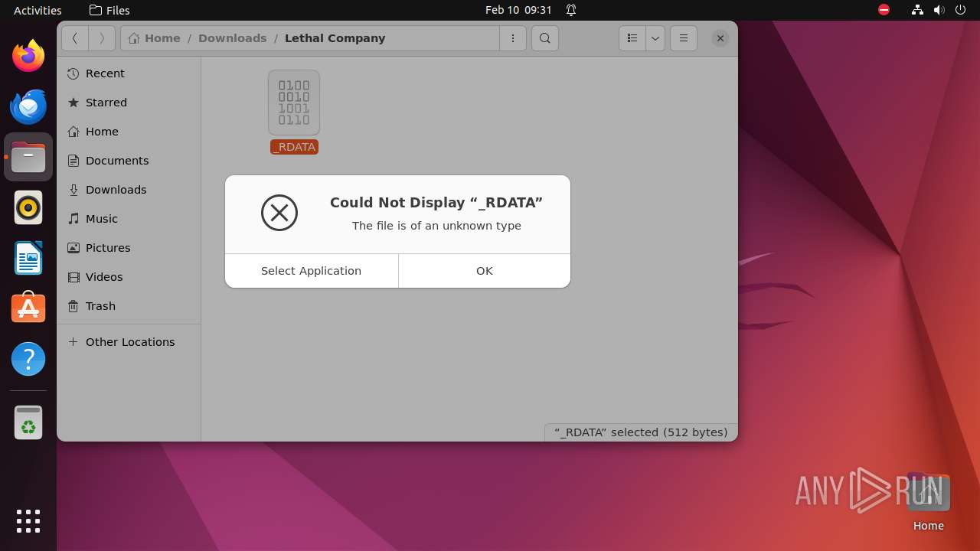Image resolution: width=980 pixels, height=551 pixels.
Task: Click Select Application in the dialog
Action: coord(312,271)
